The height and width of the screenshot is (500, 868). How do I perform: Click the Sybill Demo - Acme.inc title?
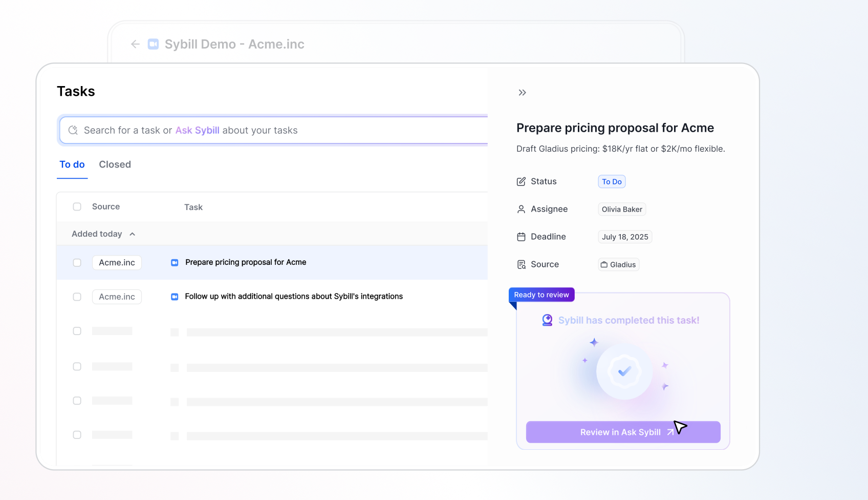[234, 44]
